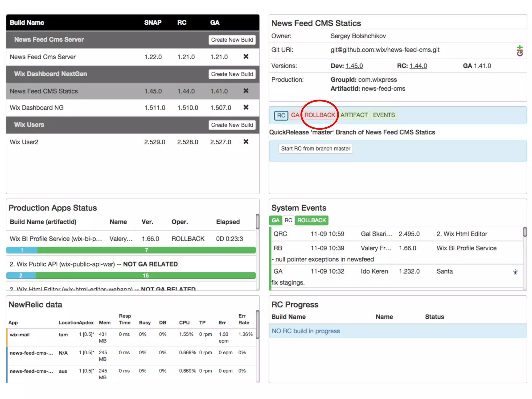
Task: Toggle GA filter in System Events
Action: (x=275, y=221)
